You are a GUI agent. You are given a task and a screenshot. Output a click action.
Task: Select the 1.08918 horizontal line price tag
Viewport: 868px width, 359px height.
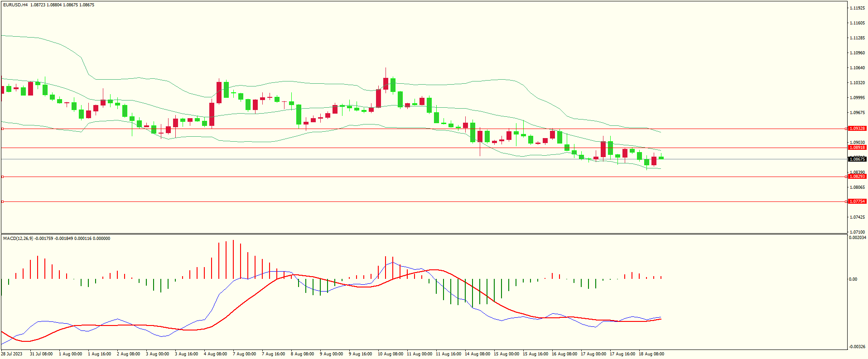[x=857, y=148]
